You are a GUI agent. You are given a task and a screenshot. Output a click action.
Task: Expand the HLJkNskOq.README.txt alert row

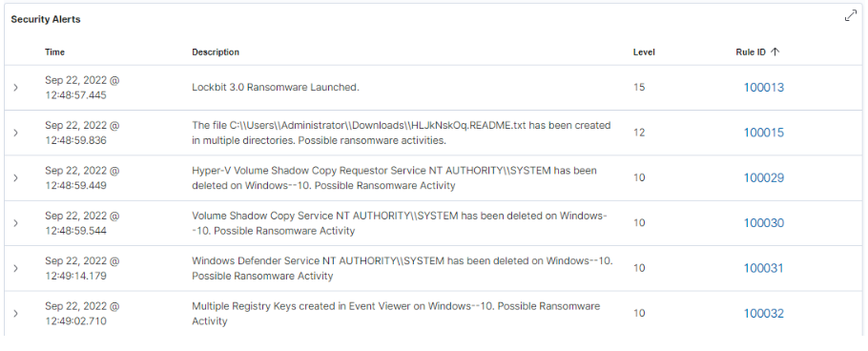(x=15, y=133)
